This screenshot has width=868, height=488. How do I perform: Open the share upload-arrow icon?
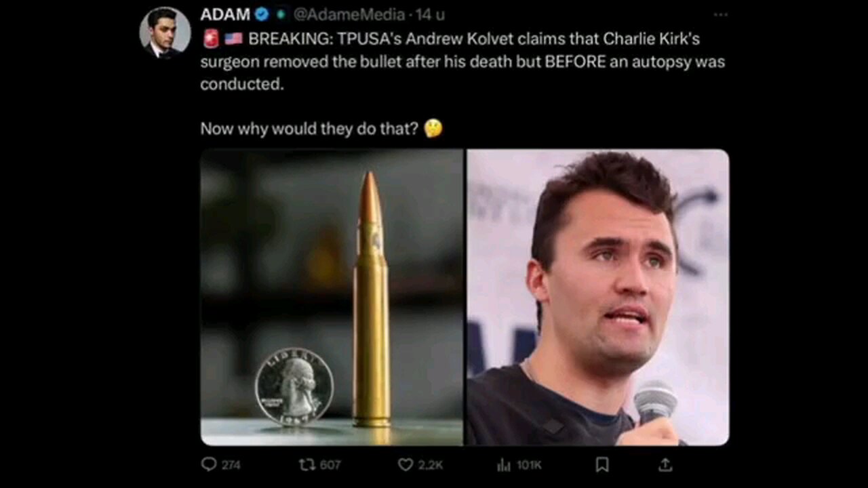(666, 464)
